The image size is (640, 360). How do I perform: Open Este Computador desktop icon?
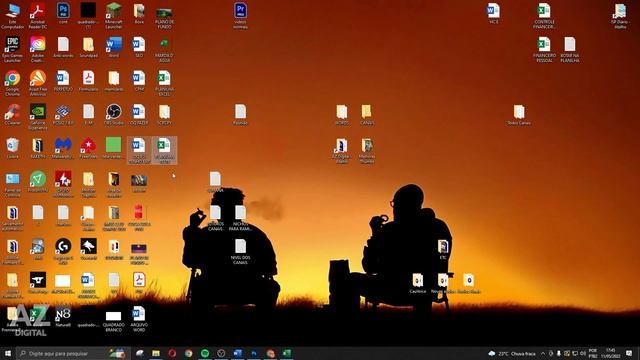(x=13, y=16)
